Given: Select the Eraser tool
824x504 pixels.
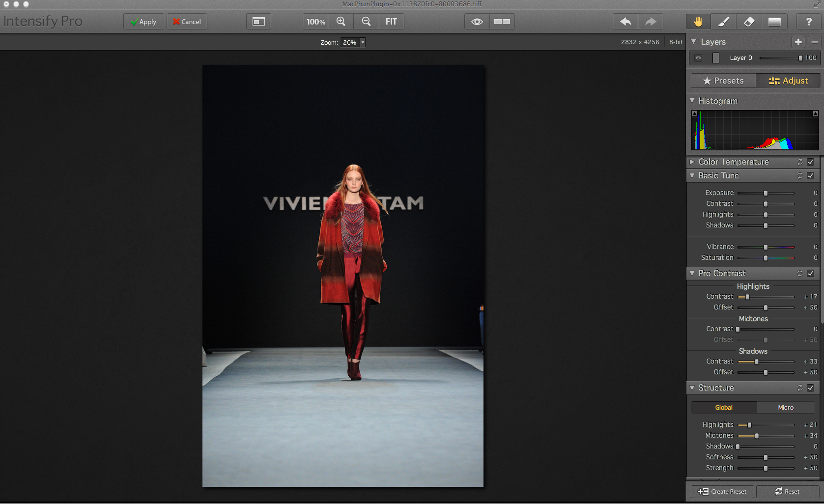Looking at the screenshot, I should point(749,22).
